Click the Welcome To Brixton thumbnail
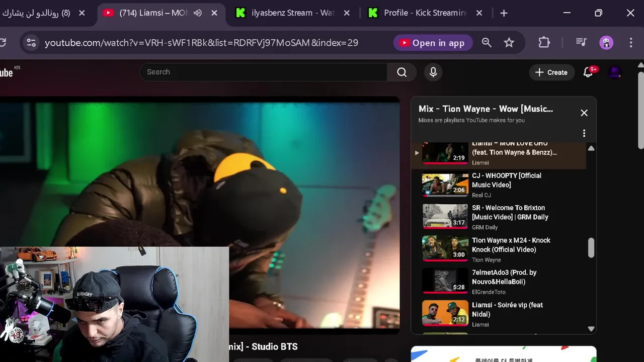 coord(445,217)
